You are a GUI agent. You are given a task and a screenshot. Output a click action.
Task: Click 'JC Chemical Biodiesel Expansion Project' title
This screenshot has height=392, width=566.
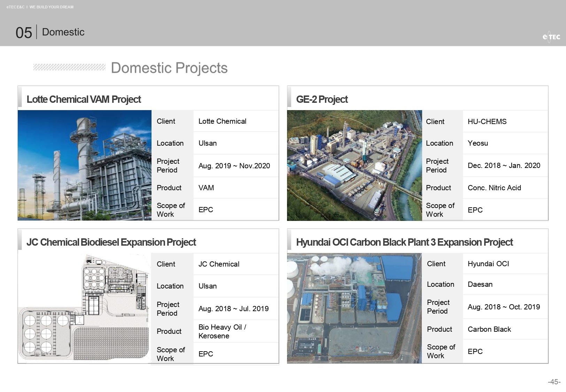point(111,242)
